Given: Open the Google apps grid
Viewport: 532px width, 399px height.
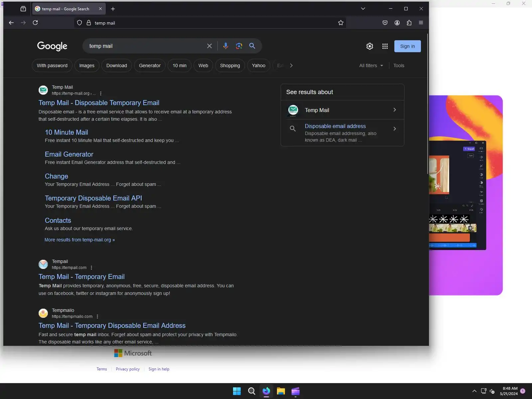Looking at the screenshot, I should click(385, 46).
